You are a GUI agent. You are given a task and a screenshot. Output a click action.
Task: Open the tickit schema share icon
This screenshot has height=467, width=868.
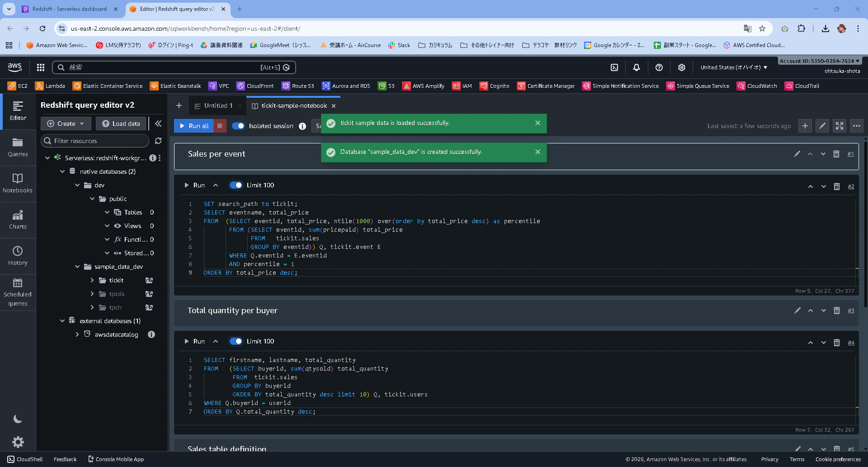[x=149, y=280]
